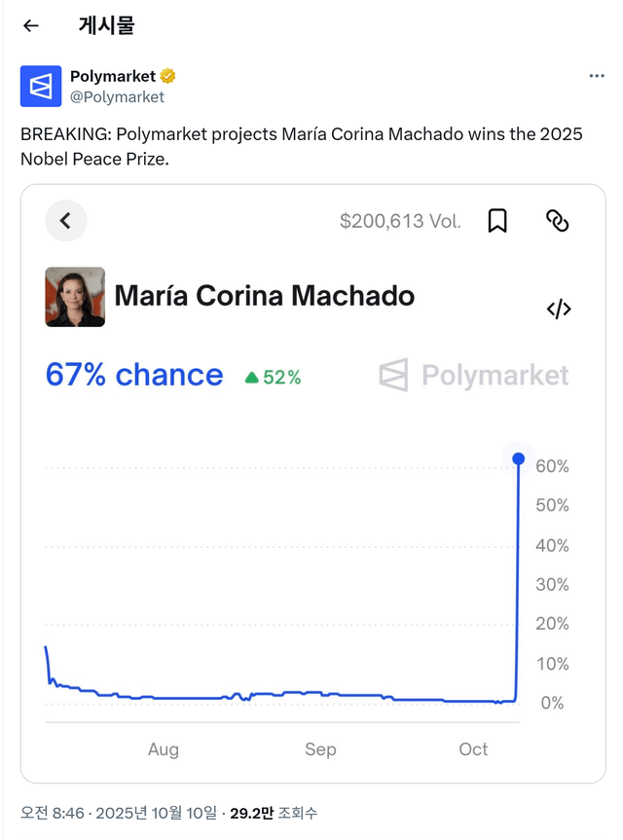Click the green 52% change indicator
This screenshot has width=623, height=840.
(x=273, y=378)
